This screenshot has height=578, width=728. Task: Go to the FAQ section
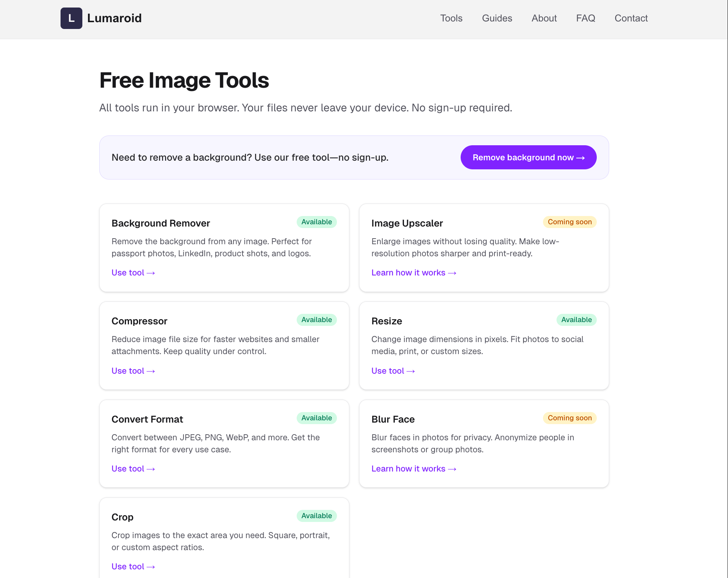585,18
